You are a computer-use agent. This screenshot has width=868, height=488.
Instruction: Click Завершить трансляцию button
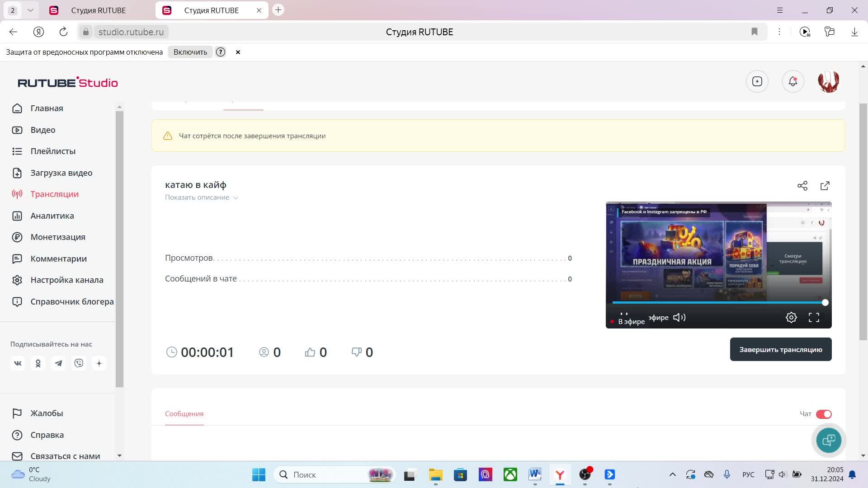[x=780, y=349]
